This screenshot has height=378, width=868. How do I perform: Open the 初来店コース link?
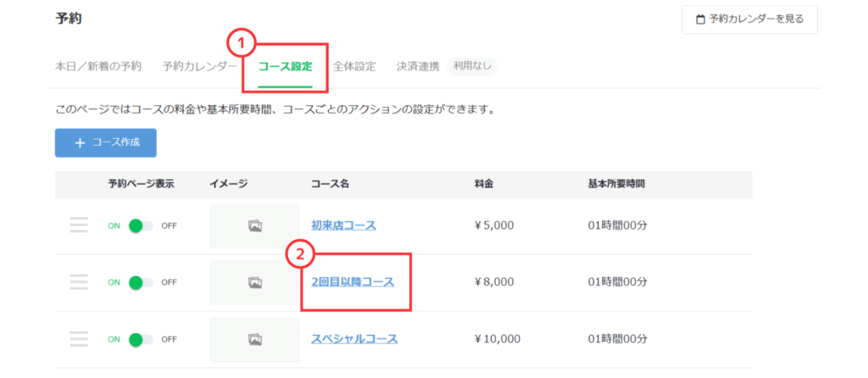343,225
